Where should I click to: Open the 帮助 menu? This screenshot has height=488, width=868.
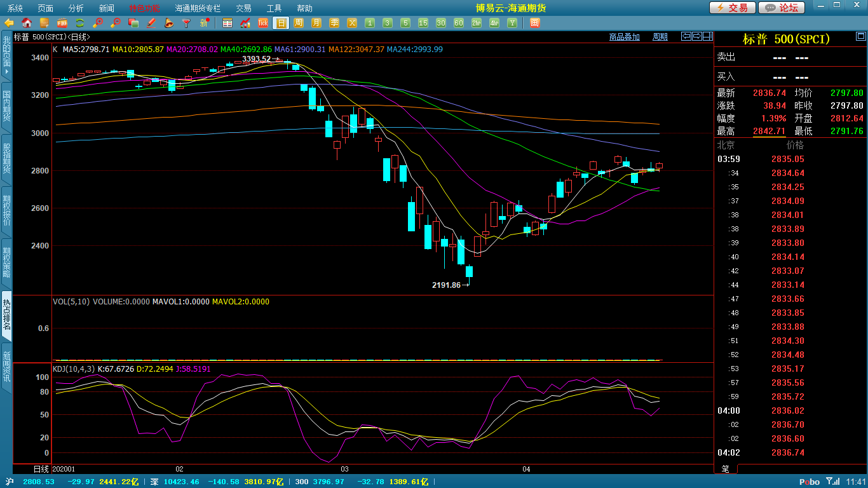(x=304, y=8)
